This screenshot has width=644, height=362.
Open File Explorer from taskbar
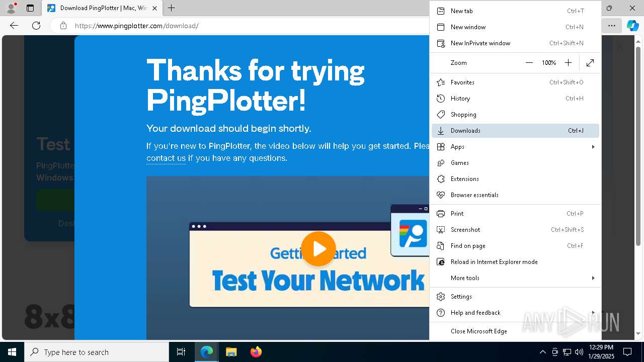click(231, 352)
